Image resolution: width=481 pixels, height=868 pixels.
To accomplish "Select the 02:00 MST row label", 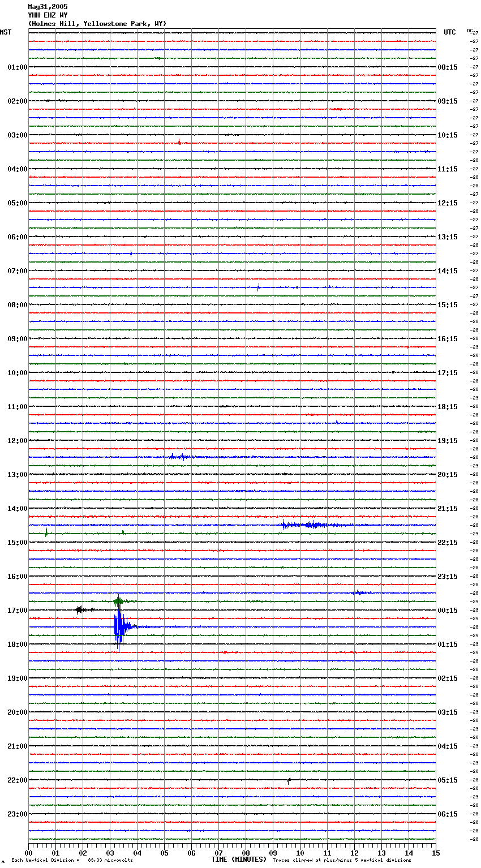I will click(18, 101).
